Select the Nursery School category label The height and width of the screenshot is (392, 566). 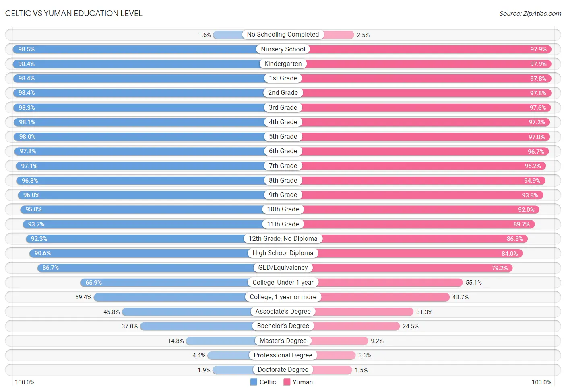pos(283,49)
